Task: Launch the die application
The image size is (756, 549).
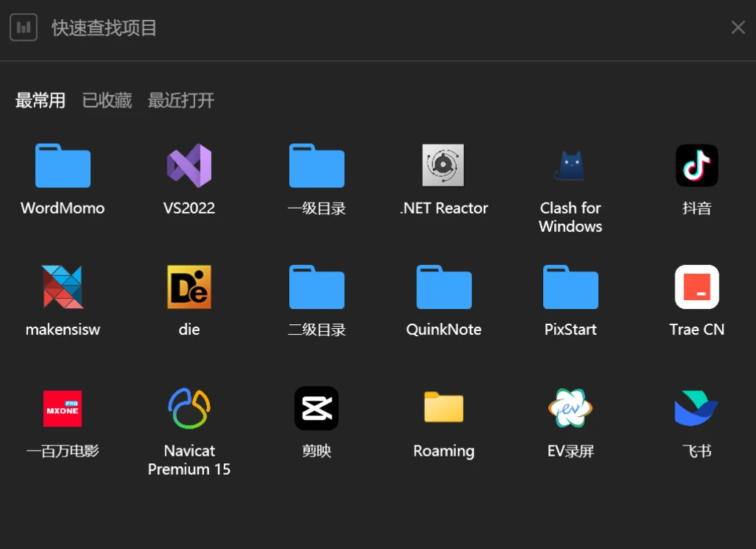Action: point(189,287)
